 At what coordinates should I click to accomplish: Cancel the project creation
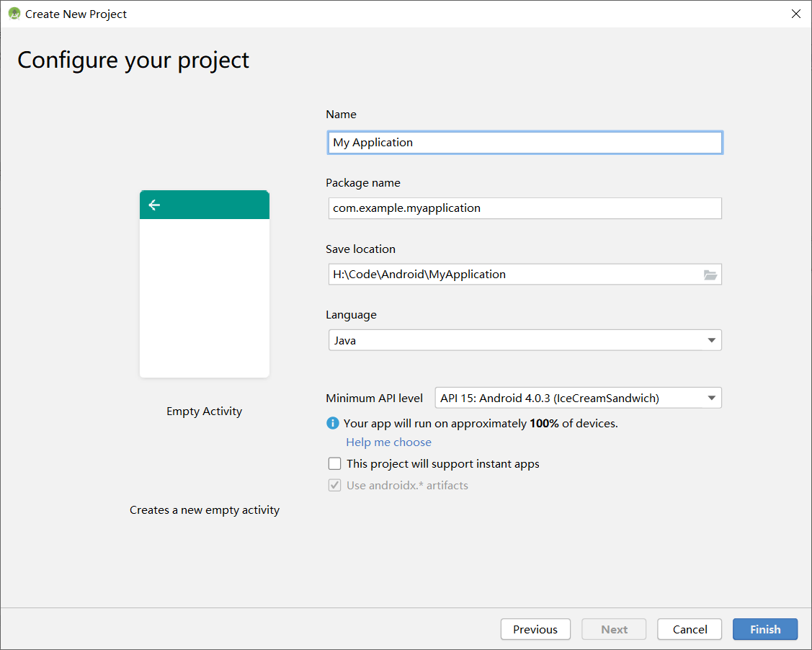pyautogui.click(x=690, y=629)
